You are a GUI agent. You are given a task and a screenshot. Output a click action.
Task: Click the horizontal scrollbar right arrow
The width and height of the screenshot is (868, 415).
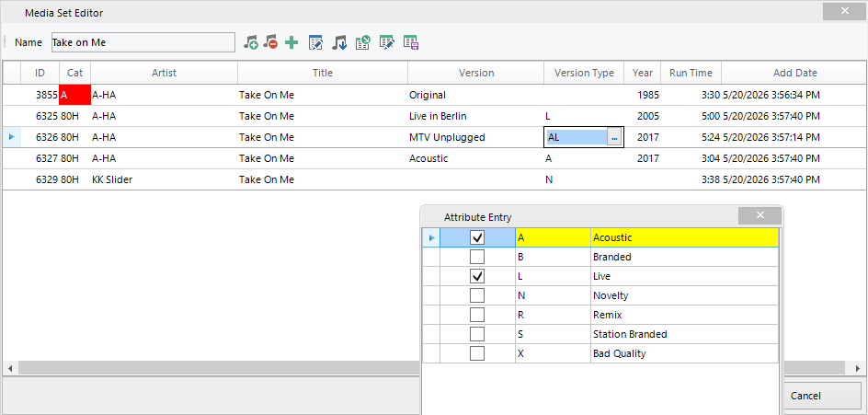(859, 368)
